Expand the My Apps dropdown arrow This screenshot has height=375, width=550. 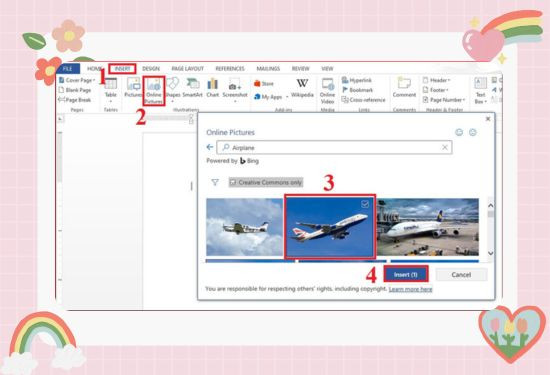(287, 97)
